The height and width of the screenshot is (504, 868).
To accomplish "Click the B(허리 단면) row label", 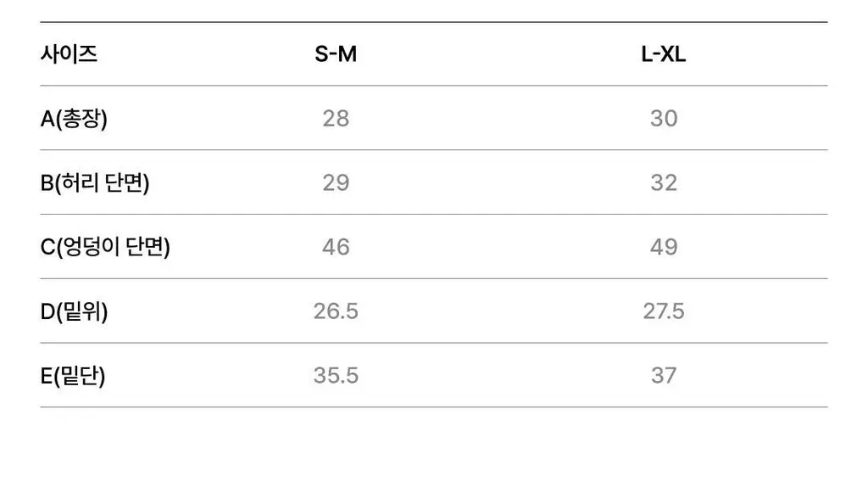I will pos(95,182).
